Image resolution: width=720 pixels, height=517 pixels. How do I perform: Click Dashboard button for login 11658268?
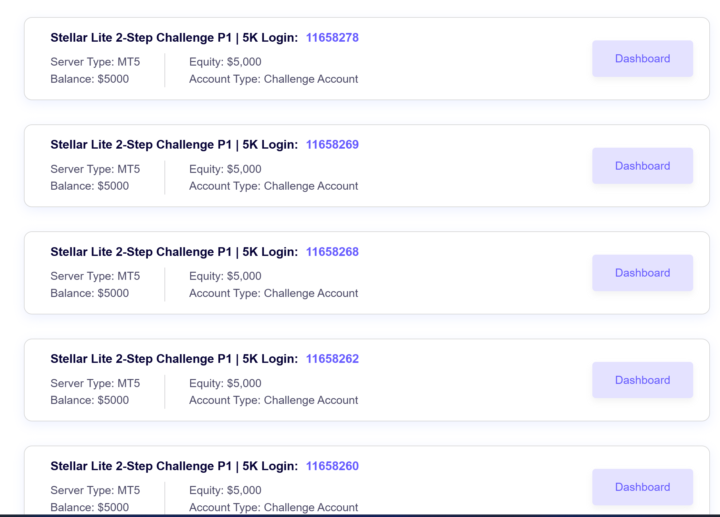point(642,273)
